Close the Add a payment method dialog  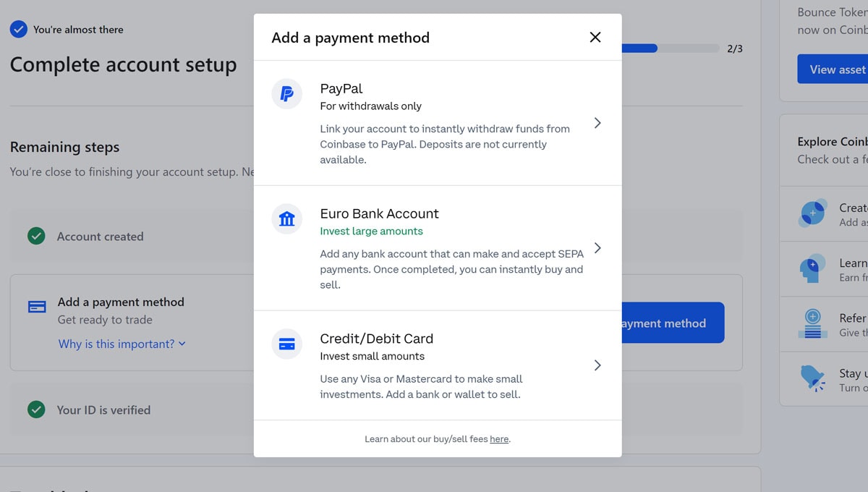click(595, 37)
